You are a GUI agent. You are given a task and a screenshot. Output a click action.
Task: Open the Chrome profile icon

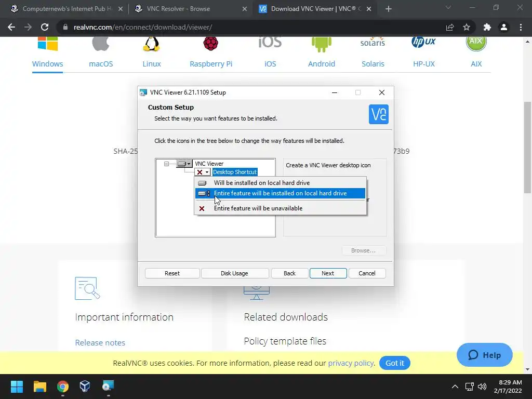pos(504,27)
